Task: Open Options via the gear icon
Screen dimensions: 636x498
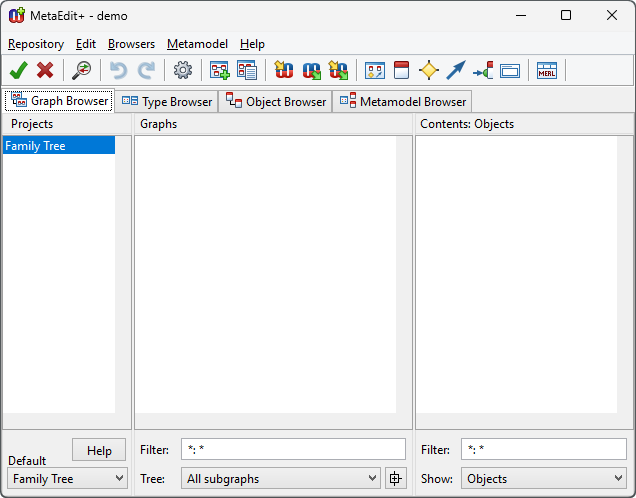Action: [x=183, y=71]
